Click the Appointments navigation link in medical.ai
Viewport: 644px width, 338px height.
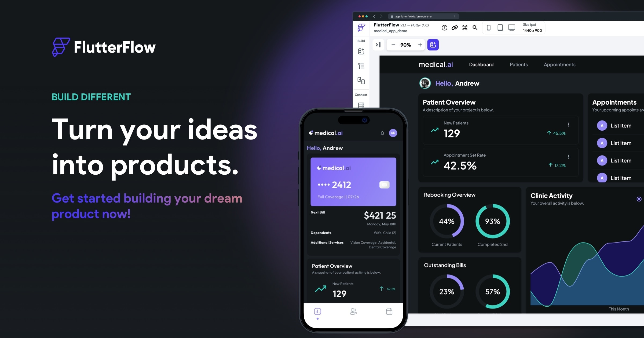pyautogui.click(x=559, y=64)
